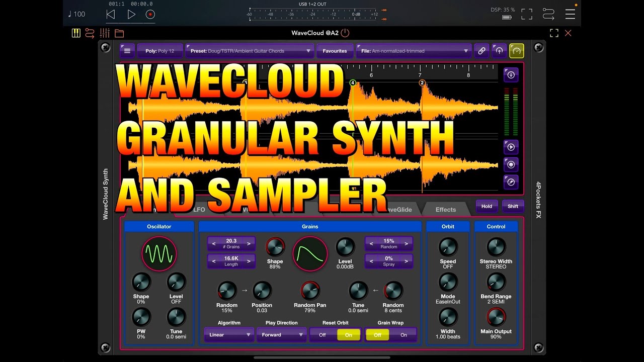This screenshot has height=362, width=644.
Task: Set Grain Wrap to Off
Action: [377, 335]
